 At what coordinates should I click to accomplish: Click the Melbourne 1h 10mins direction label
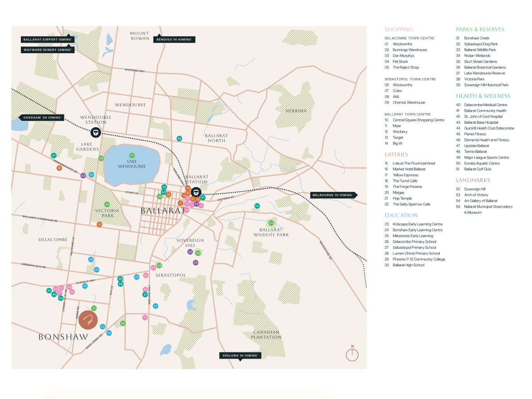point(333,195)
